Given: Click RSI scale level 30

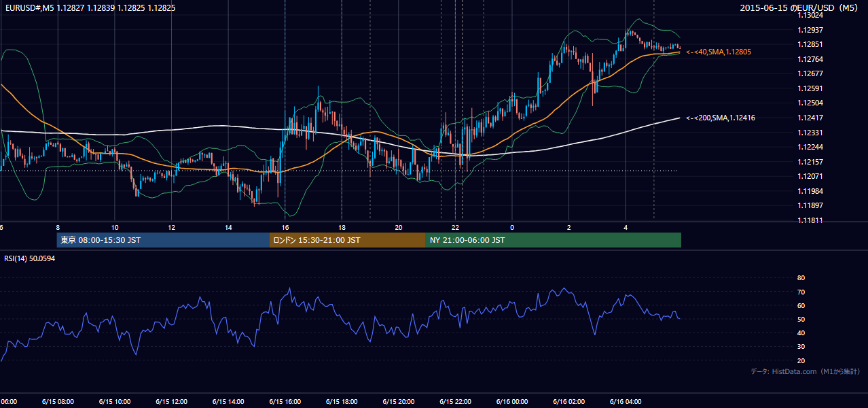Looking at the screenshot, I should point(801,347).
